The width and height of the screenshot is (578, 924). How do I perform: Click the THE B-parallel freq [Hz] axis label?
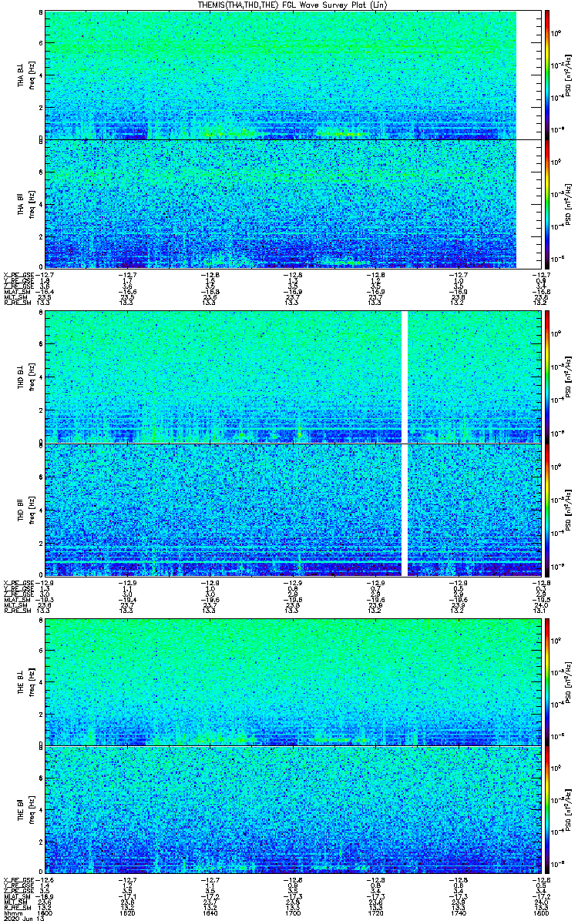[x=31, y=810]
